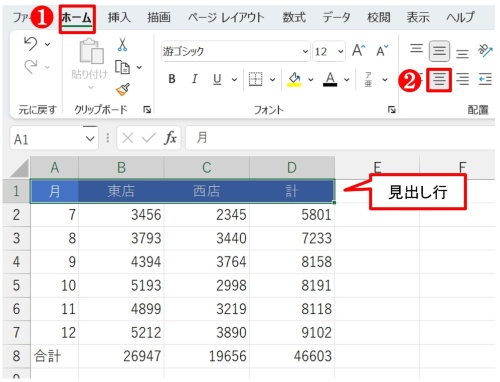
Task: Click the Cut scissors icon
Action: (x=123, y=44)
